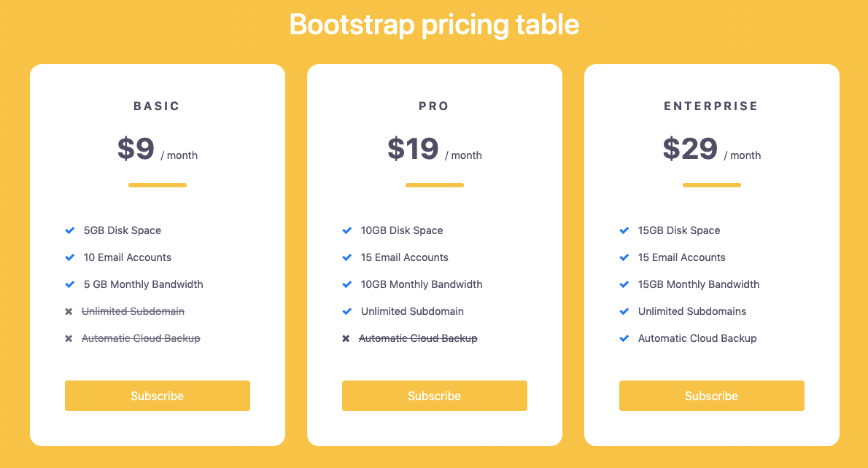Screen dimensions: 868x468
Task: Select the ENTERPRISE plan heading
Action: point(711,106)
